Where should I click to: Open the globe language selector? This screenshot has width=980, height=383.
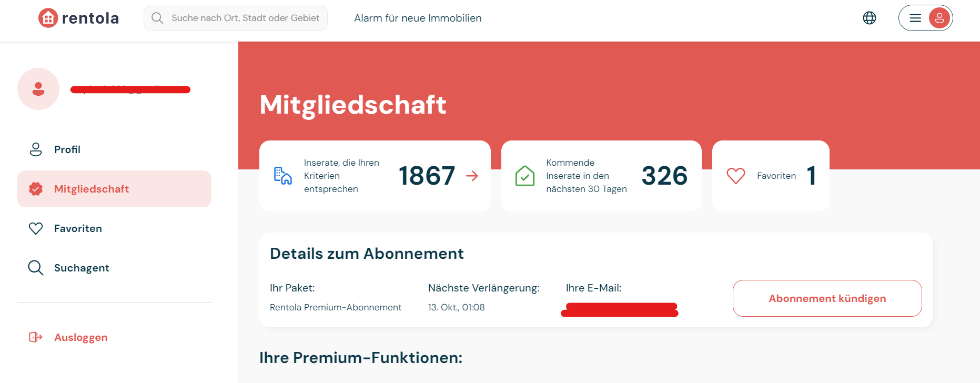click(x=870, y=18)
